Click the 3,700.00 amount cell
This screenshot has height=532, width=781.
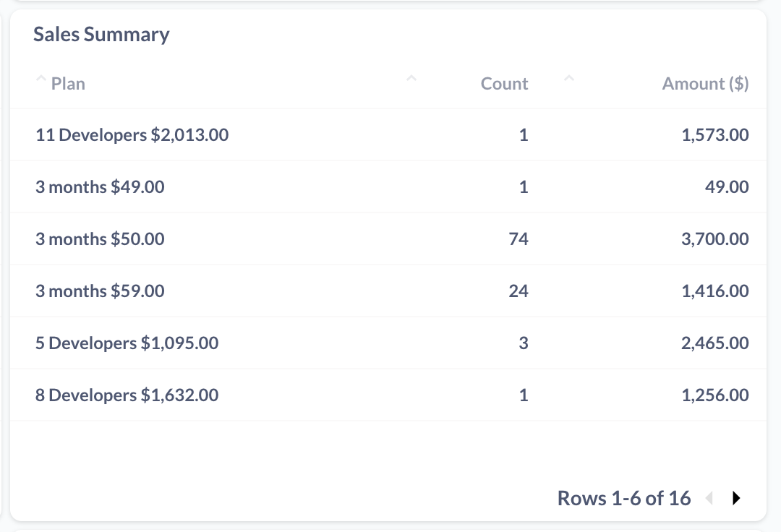pos(714,239)
